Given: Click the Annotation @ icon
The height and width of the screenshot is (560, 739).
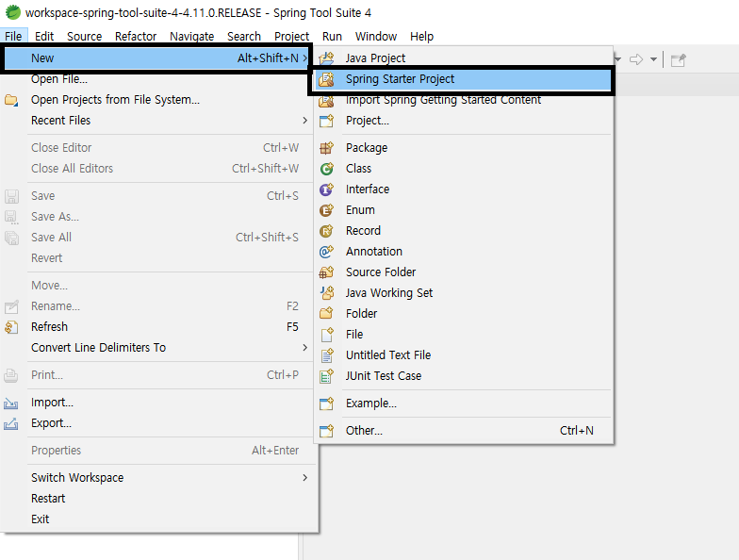Looking at the screenshot, I should pyautogui.click(x=326, y=252).
